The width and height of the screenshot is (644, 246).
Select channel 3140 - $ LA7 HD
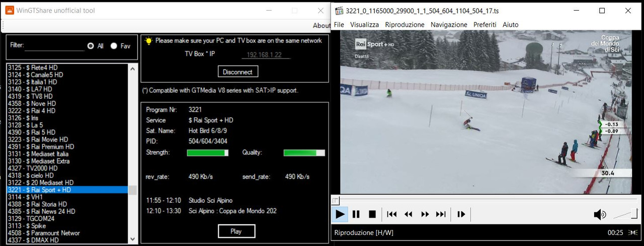(x=67, y=89)
